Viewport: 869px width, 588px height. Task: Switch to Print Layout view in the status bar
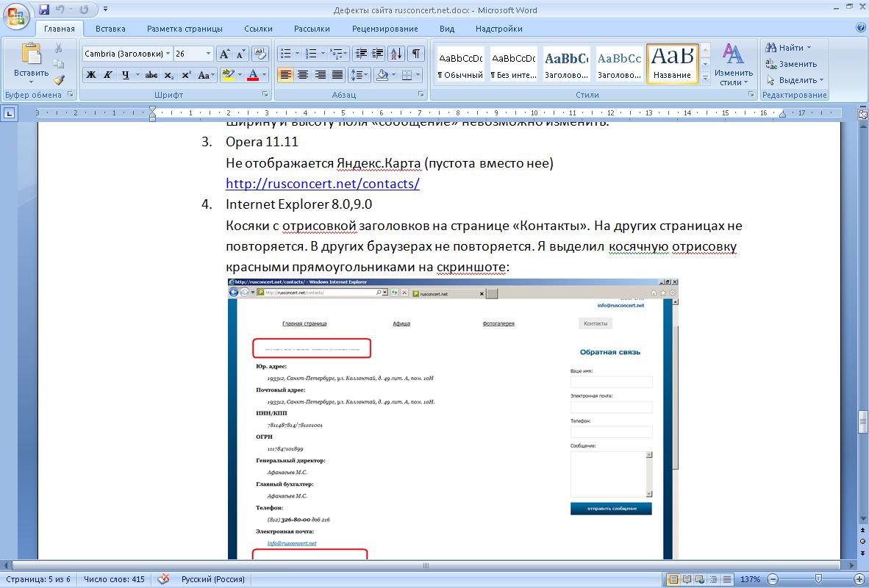click(x=673, y=579)
